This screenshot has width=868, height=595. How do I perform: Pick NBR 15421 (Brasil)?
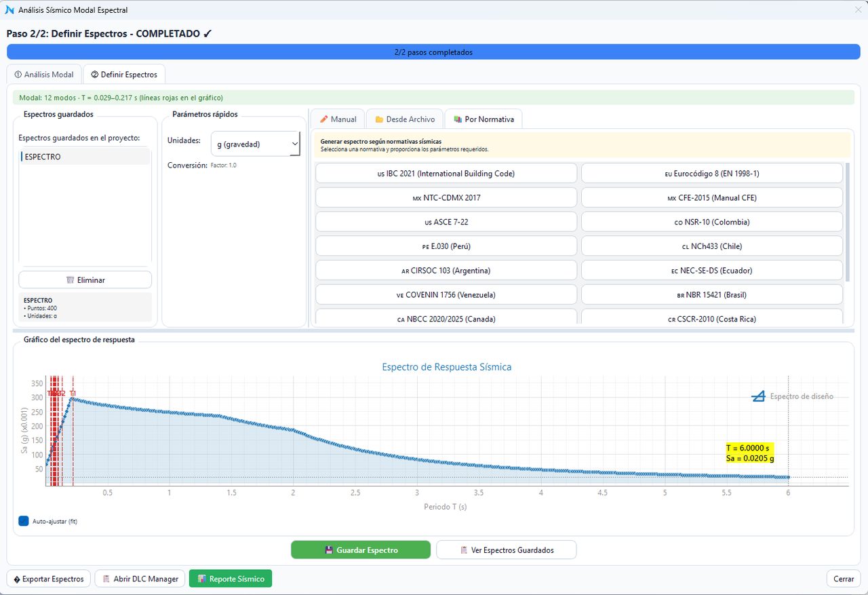pyautogui.click(x=712, y=295)
